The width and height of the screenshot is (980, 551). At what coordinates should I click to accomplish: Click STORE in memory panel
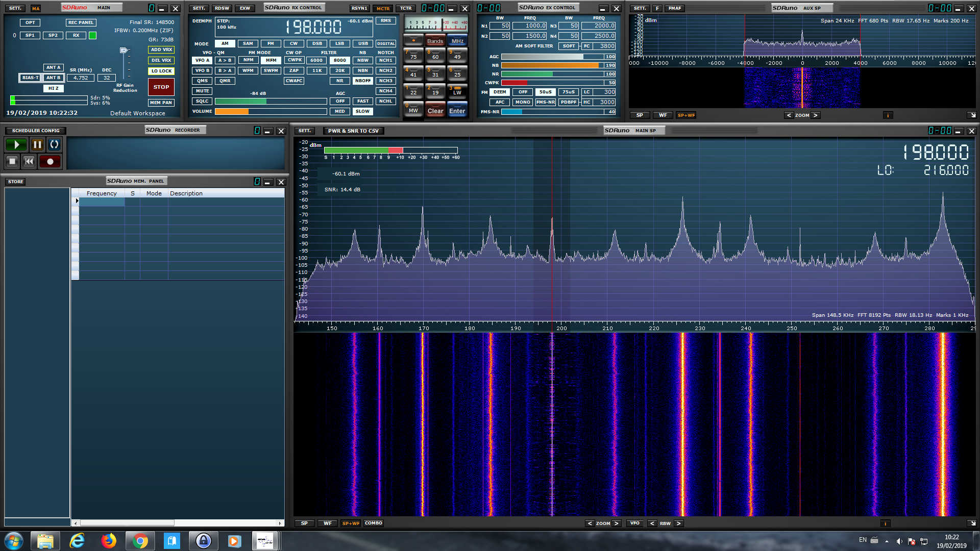pyautogui.click(x=15, y=182)
